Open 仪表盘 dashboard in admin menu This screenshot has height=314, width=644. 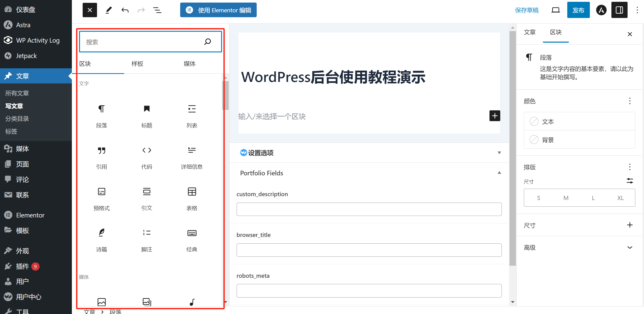[x=36, y=9]
